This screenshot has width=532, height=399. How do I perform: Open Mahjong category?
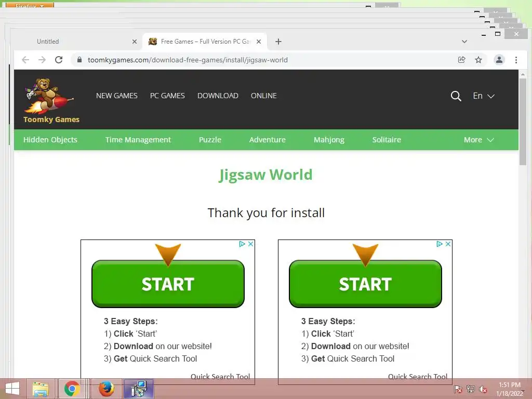[329, 140]
